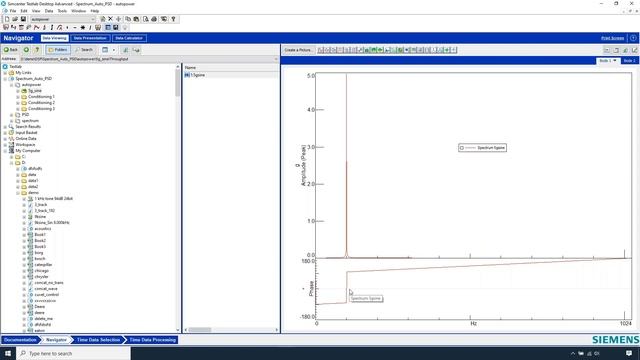The width and height of the screenshot is (640, 360).
Task: Select the Data Viewing tab
Action: coord(54,38)
